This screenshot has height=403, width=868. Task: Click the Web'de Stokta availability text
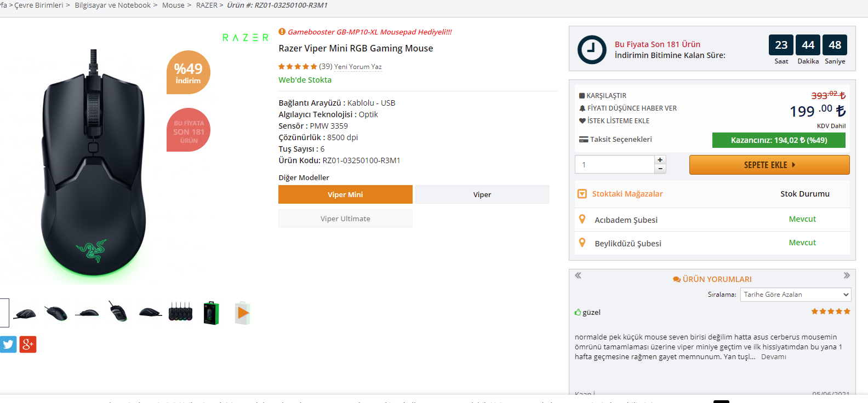[305, 80]
